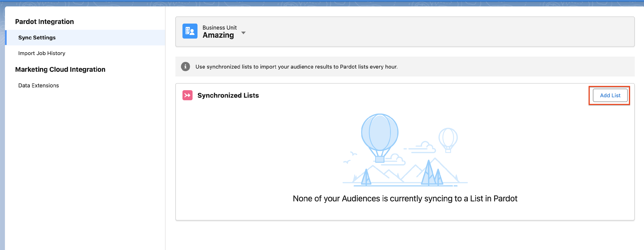Viewport: 644px width, 250px height.
Task: Click the Pardot Integration heading
Action: [44, 22]
